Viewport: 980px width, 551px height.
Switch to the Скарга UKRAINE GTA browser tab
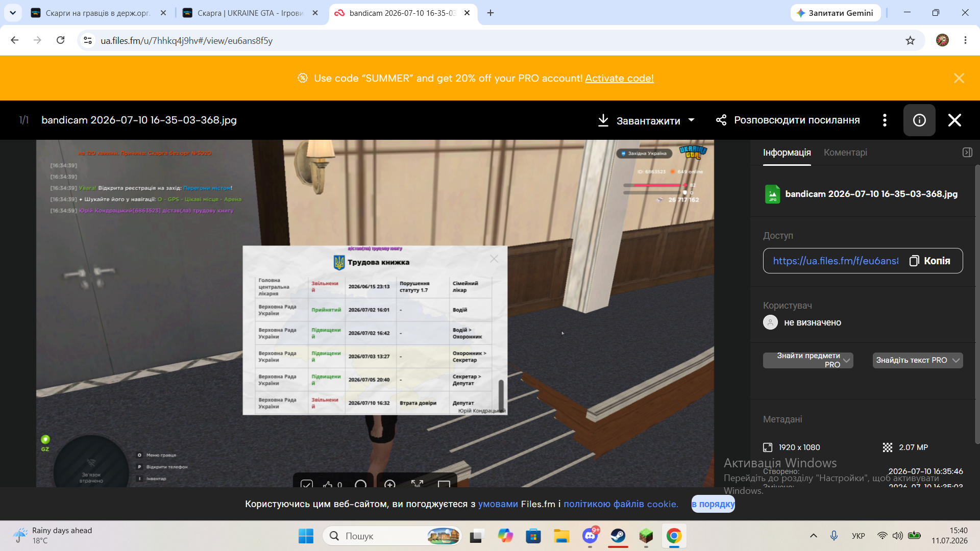pos(250,13)
